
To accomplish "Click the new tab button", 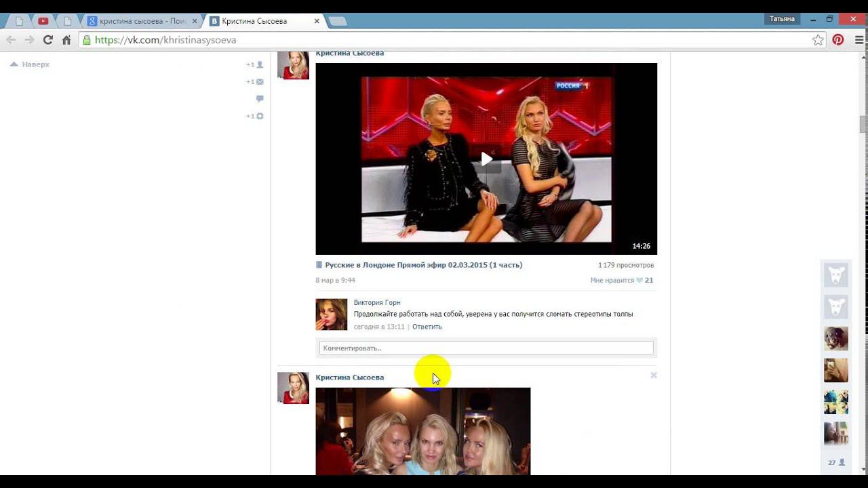I will [x=338, y=21].
